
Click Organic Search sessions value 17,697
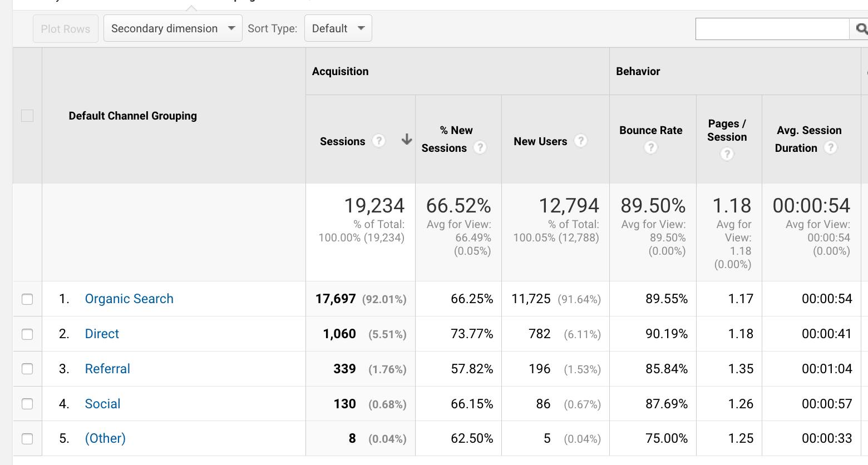[x=336, y=299]
